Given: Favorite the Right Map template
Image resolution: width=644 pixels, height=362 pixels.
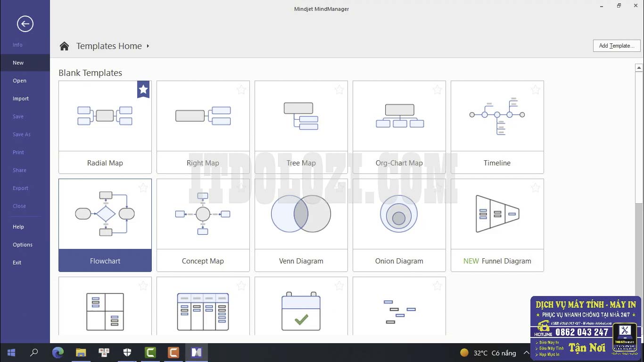Looking at the screenshot, I should click(x=241, y=90).
